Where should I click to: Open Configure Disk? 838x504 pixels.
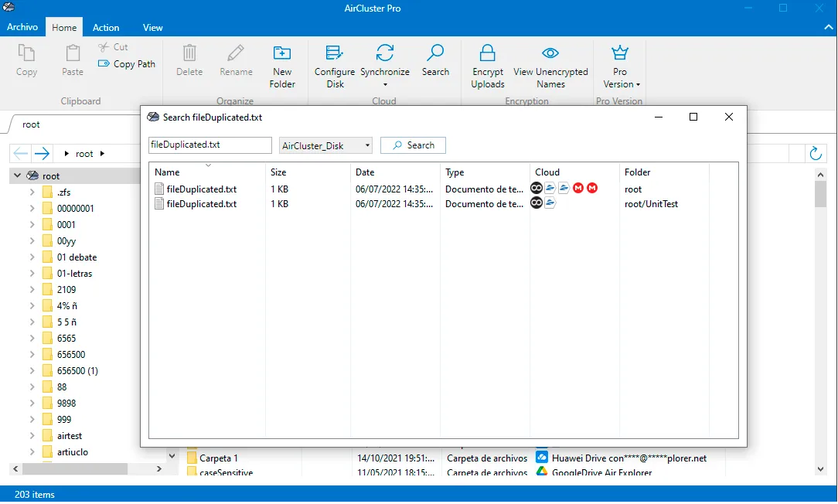click(x=335, y=66)
